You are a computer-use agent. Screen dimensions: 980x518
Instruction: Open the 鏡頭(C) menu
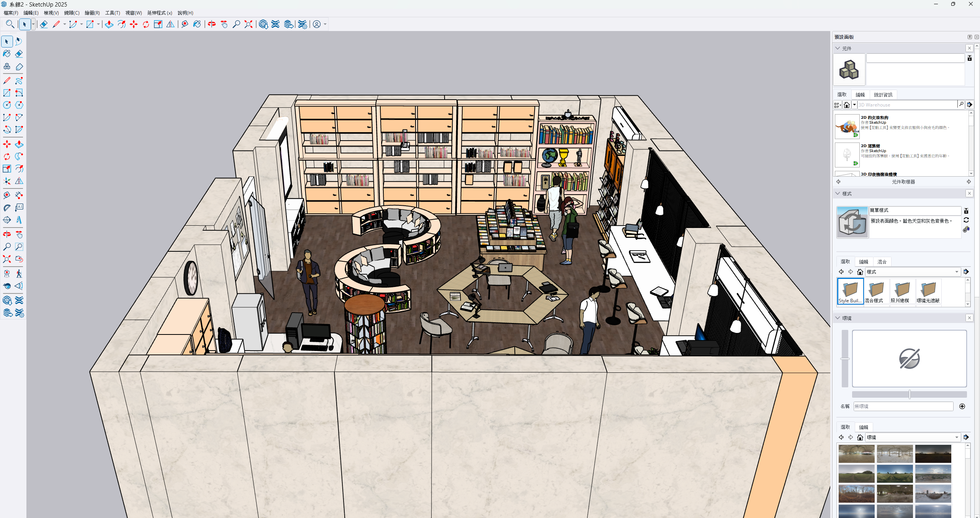pos(72,13)
